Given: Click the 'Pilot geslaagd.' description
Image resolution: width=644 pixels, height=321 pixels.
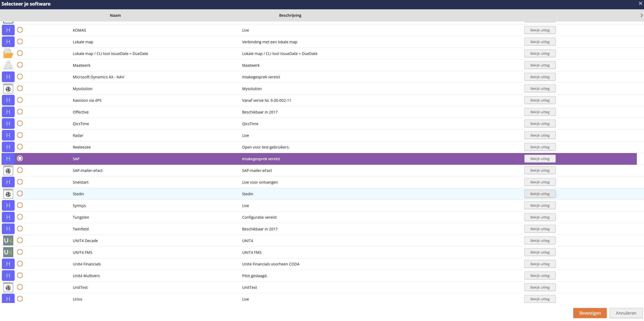Looking at the screenshot, I should coord(255,276).
